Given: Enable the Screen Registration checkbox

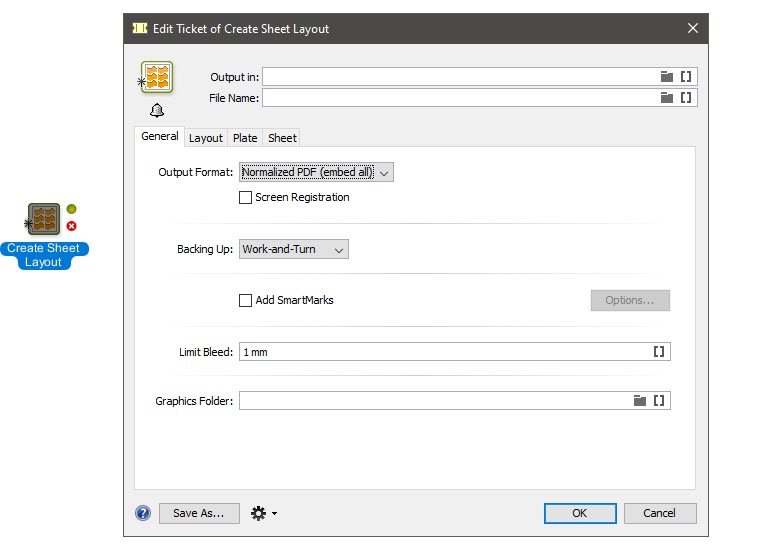Looking at the screenshot, I should [x=246, y=198].
